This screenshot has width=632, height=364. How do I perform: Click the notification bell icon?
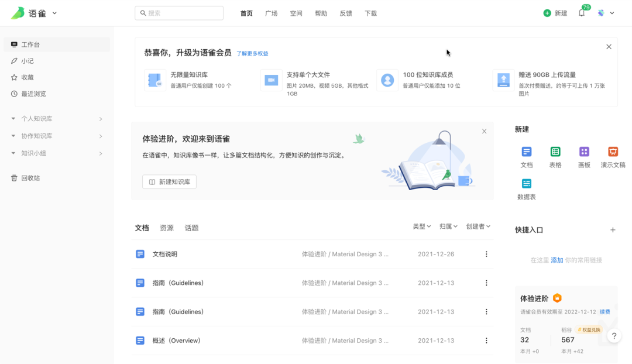click(x=582, y=13)
